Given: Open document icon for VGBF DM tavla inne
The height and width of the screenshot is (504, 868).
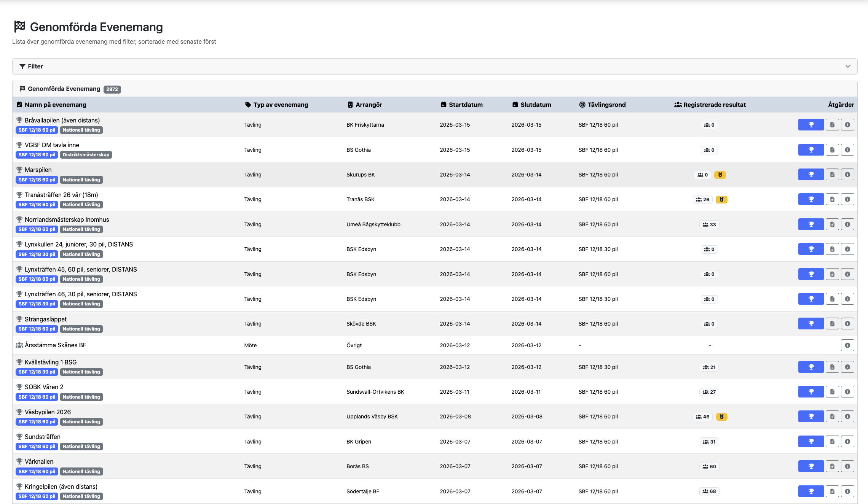Looking at the screenshot, I should point(832,150).
